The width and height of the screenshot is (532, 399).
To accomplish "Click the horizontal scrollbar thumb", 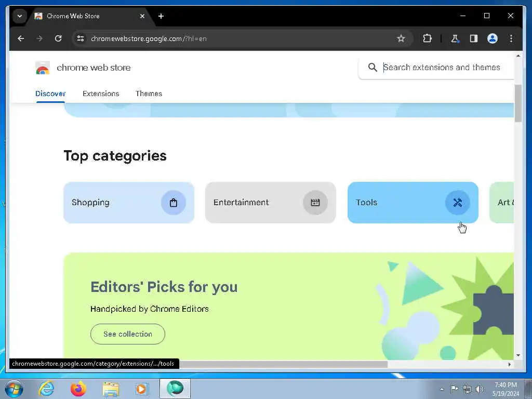I will coord(283,364).
